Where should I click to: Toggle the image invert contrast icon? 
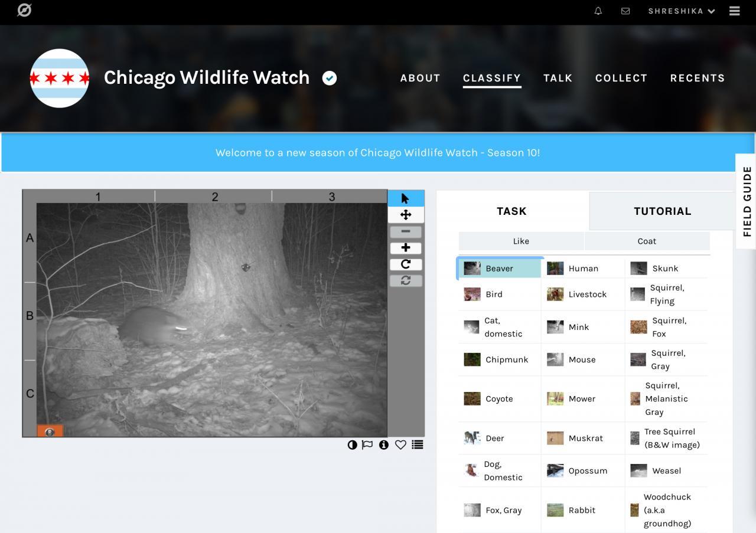(353, 444)
